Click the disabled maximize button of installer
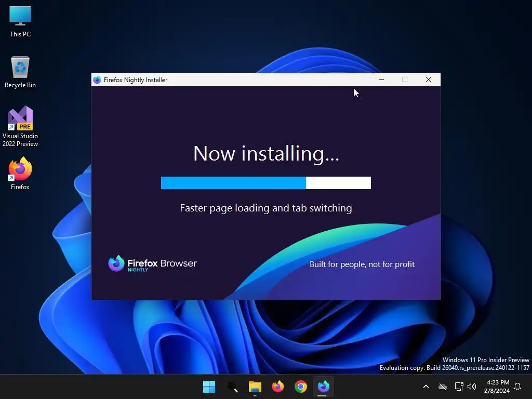532x399 pixels. (405, 79)
